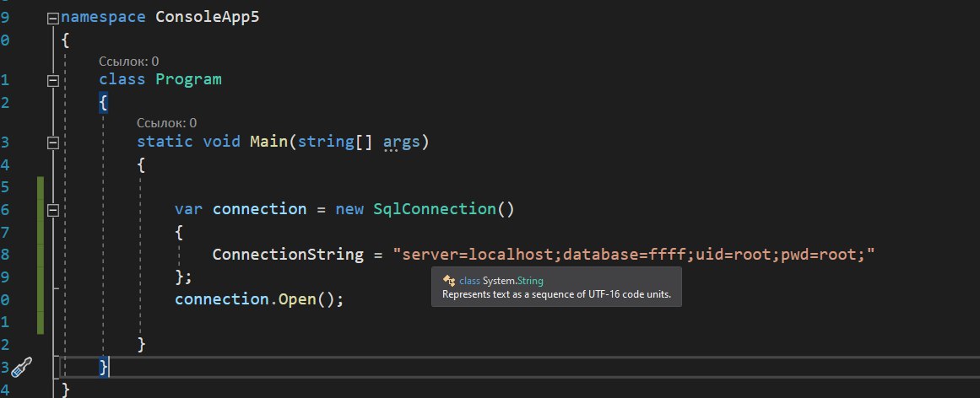
Task: Click the Program class name
Action: [188, 79]
